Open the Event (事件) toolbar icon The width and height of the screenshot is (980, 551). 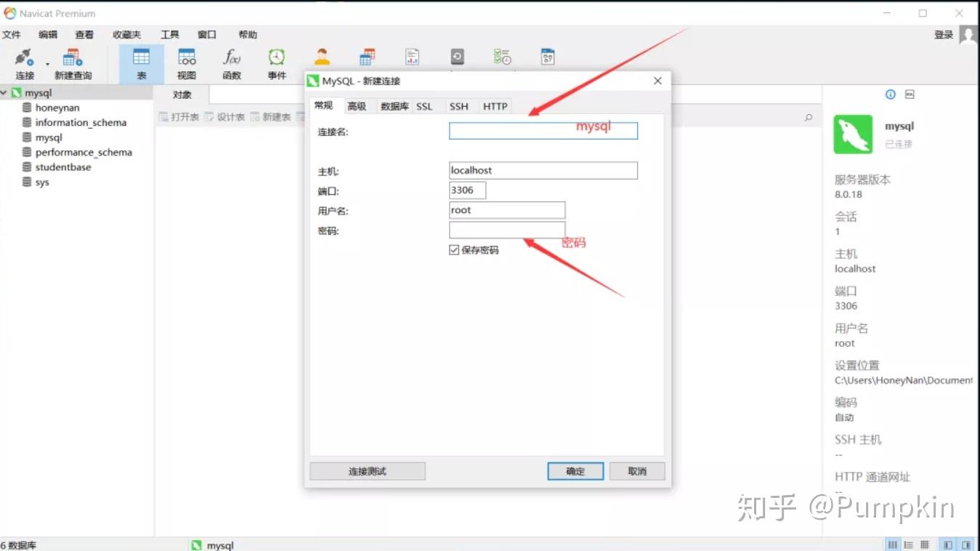pos(277,63)
